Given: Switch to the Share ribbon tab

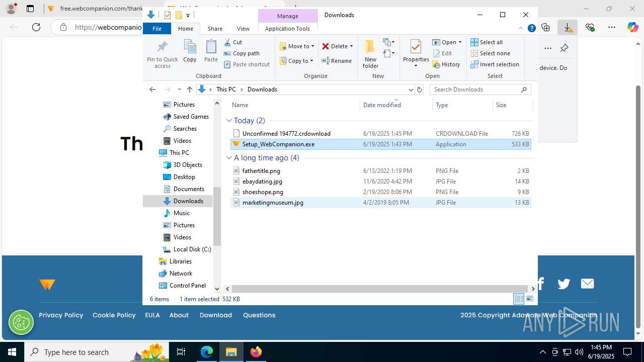Looking at the screenshot, I should (x=215, y=29).
